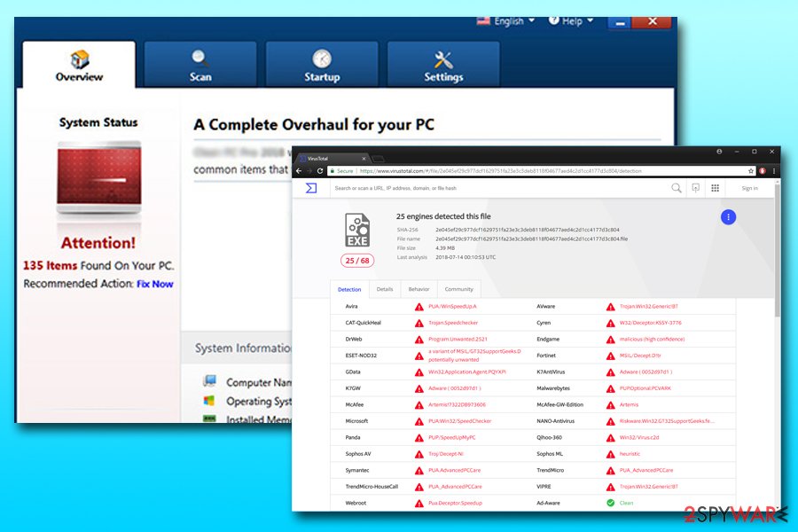The height and width of the screenshot is (532, 798).
Task: Click the VirusTotal sigma logo icon
Action: [311, 188]
